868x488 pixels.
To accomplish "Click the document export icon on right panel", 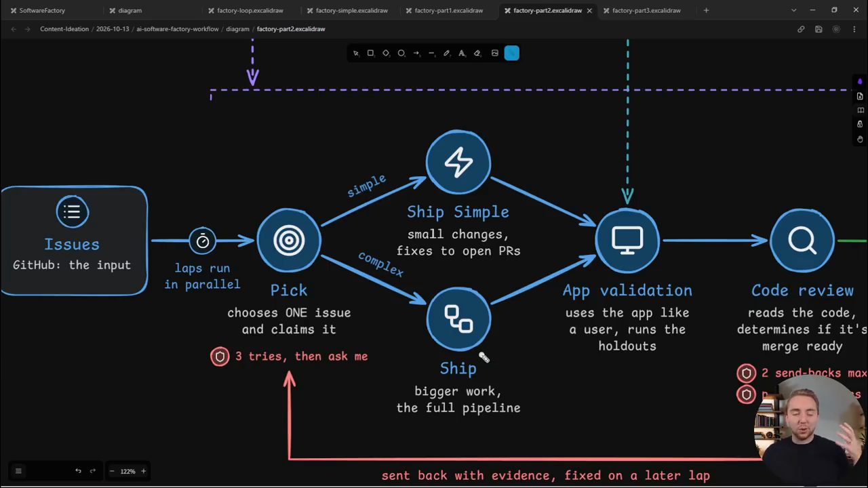I will [860, 96].
